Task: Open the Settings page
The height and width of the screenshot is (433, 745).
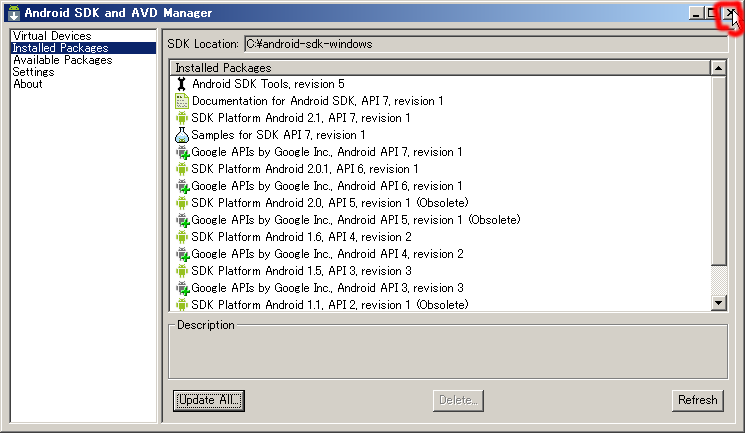Action: click(x=33, y=72)
